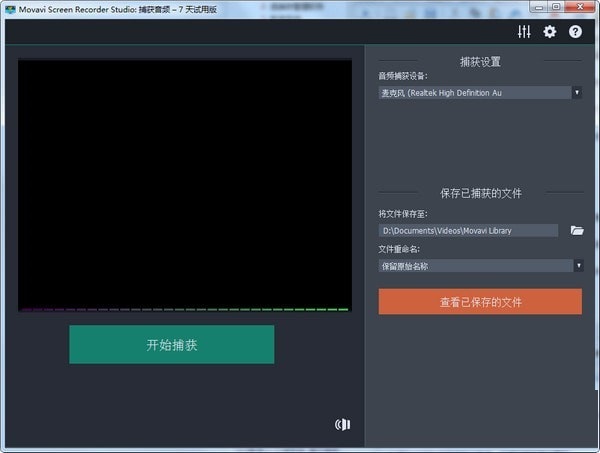Viewport: 600px width, 453px height.
Task: Open preferences via the gear icon
Action: point(550,32)
